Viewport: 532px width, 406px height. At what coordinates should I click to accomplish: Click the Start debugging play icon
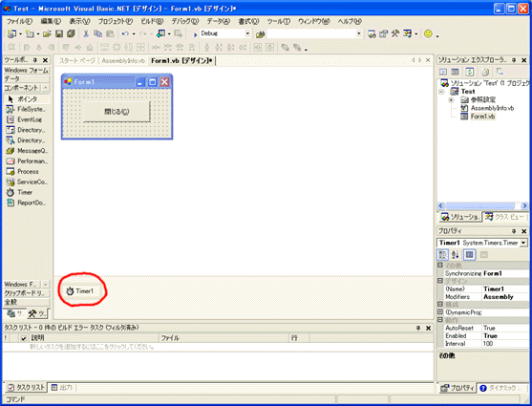[195, 34]
